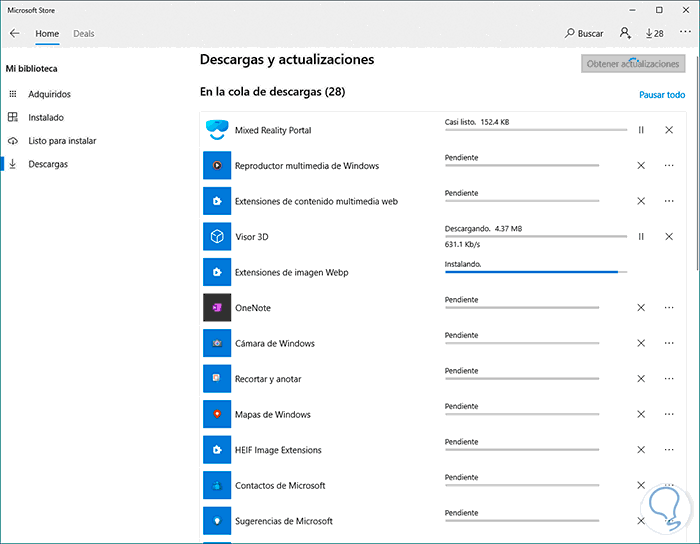Click the Mixed Reality Portal app icon
700x544 pixels.
click(217, 130)
